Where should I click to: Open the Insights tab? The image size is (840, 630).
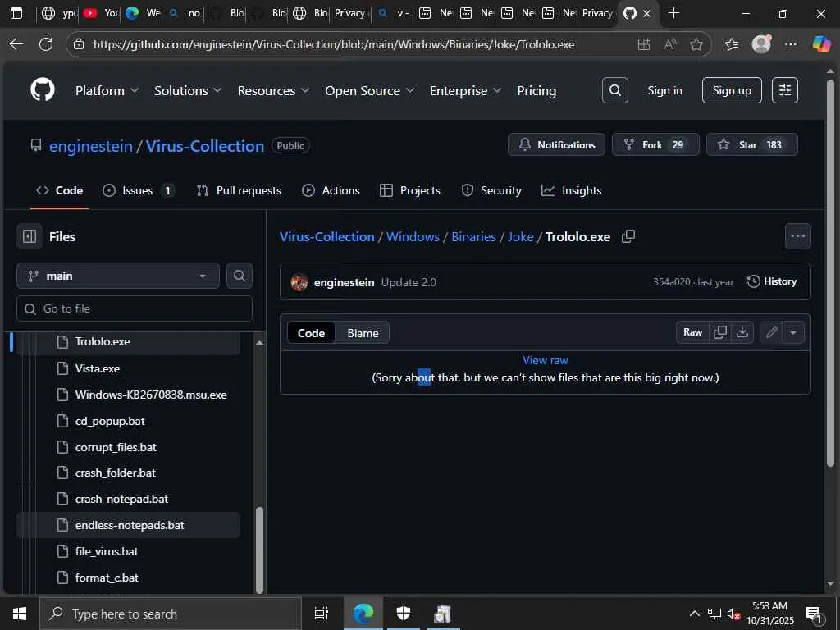571,190
